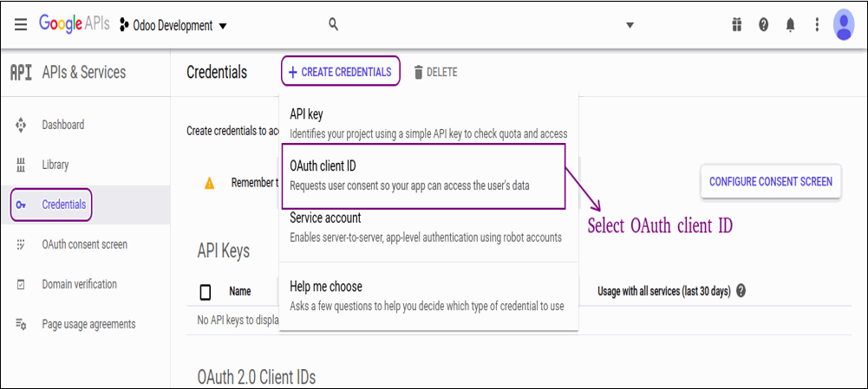
Task: Click the Library sidebar icon
Action: tap(21, 165)
